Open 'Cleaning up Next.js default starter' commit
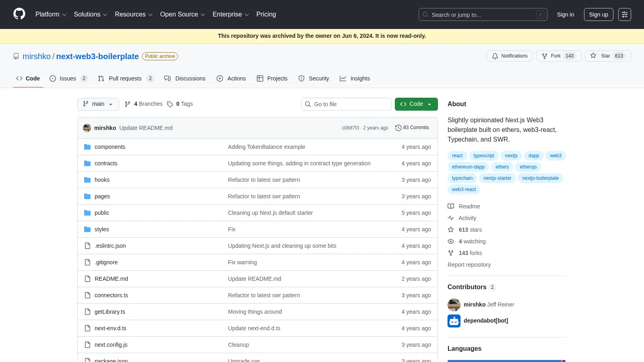Image resolution: width=644 pixels, height=362 pixels. point(270,213)
